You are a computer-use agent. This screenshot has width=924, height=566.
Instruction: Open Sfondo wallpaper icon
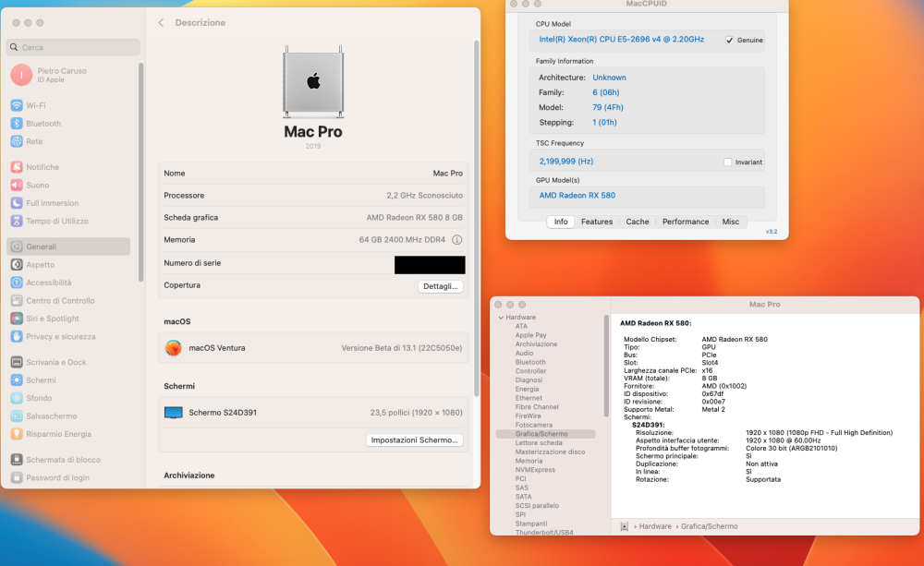coord(17,398)
